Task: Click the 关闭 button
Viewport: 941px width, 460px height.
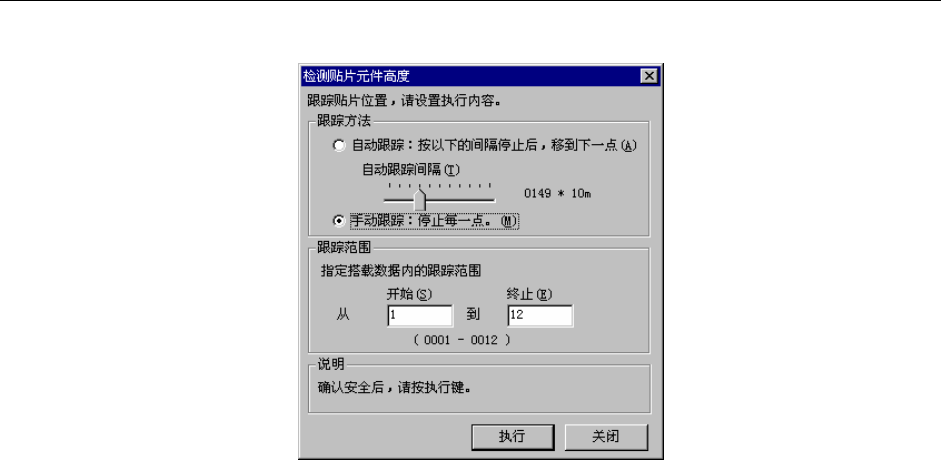Action: 606,437
